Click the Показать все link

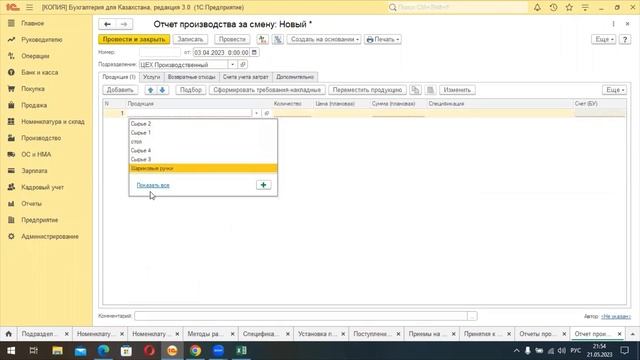click(153, 185)
